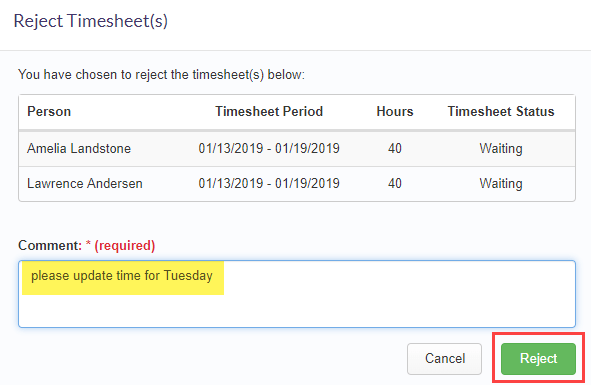The width and height of the screenshot is (591, 385).
Task: Click Amelia Landstone's 40 hours value
Action: click(x=395, y=148)
